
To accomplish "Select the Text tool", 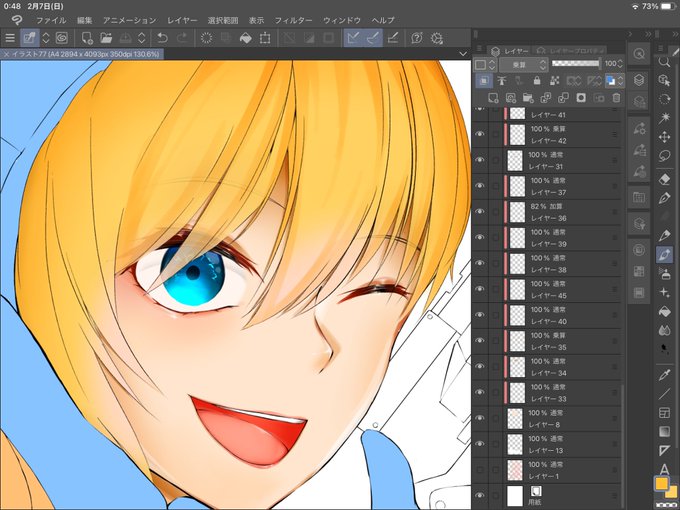I will coord(664,469).
